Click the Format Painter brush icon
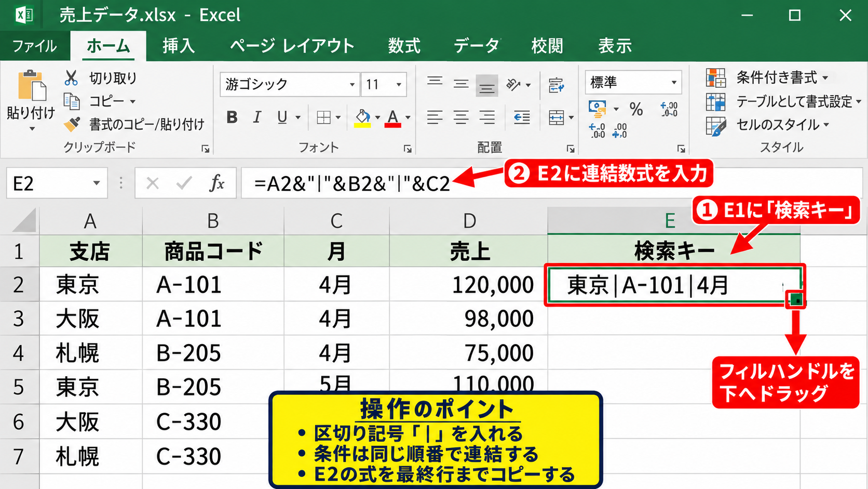 pyautogui.click(x=72, y=124)
